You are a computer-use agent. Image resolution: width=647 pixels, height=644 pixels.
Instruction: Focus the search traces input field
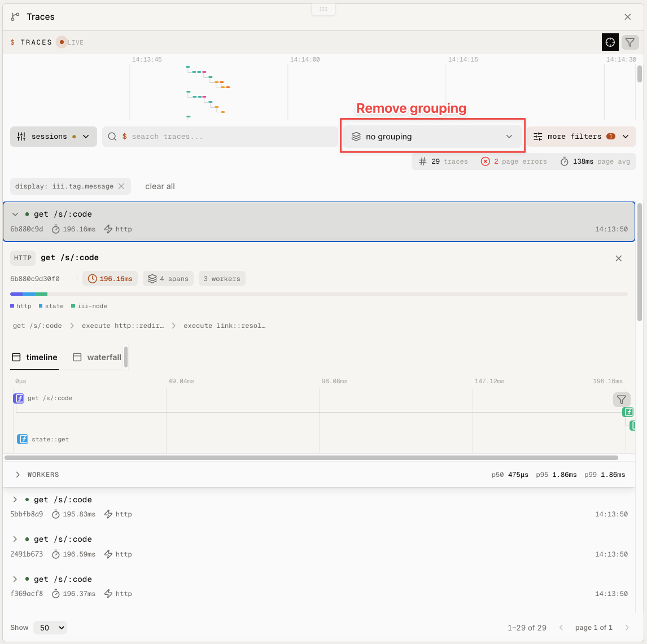pyautogui.click(x=220, y=137)
